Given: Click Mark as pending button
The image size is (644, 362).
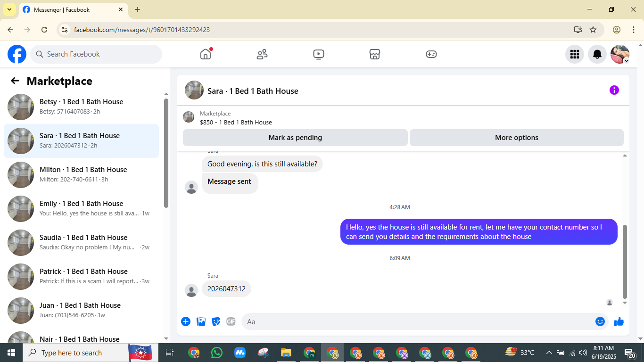Looking at the screenshot, I should pos(295,138).
